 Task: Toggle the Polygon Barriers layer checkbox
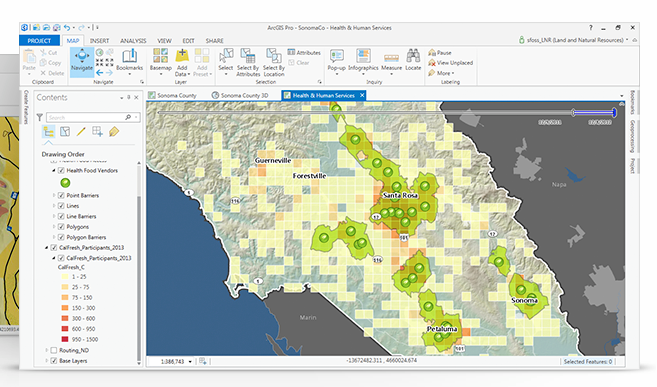coord(61,237)
